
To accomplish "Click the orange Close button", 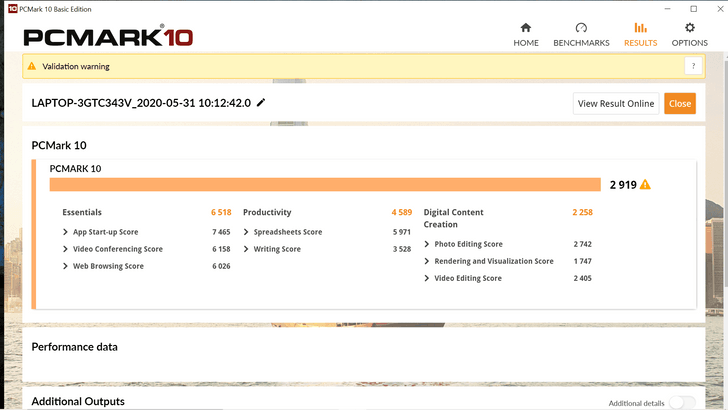I will pyautogui.click(x=680, y=104).
